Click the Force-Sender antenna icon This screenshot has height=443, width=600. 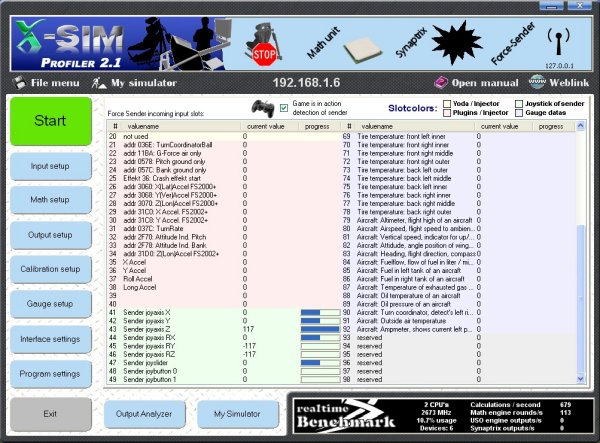(x=558, y=41)
